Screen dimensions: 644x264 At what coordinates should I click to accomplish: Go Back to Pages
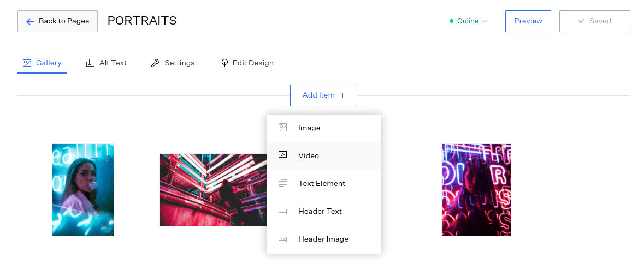(x=57, y=21)
